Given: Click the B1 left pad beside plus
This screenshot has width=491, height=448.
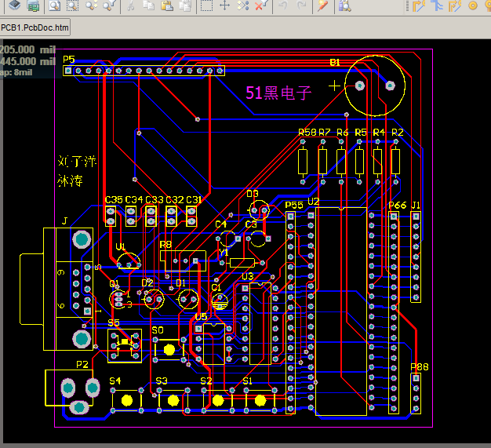Looking at the screenshot, I should pyautogui.click(x=360, y=86).
